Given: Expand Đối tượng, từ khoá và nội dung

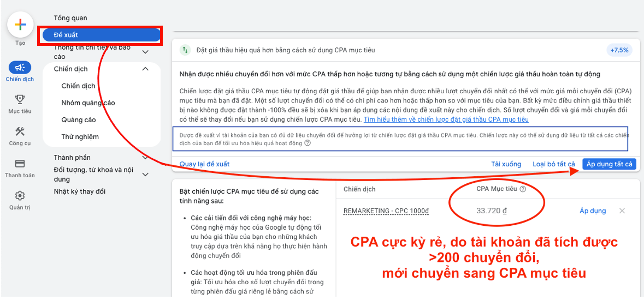Looking at the screenshot, I should point(145,175).
